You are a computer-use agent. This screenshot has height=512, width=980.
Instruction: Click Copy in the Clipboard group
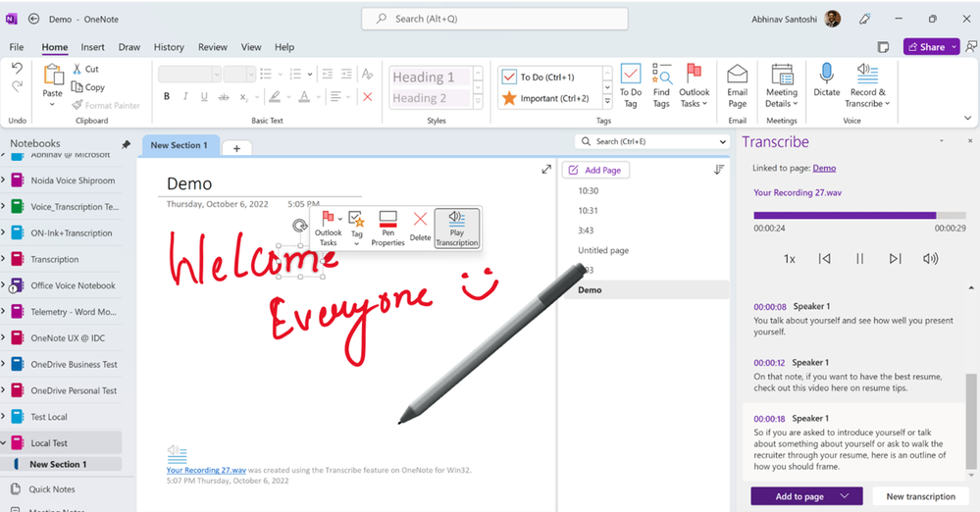87,87
